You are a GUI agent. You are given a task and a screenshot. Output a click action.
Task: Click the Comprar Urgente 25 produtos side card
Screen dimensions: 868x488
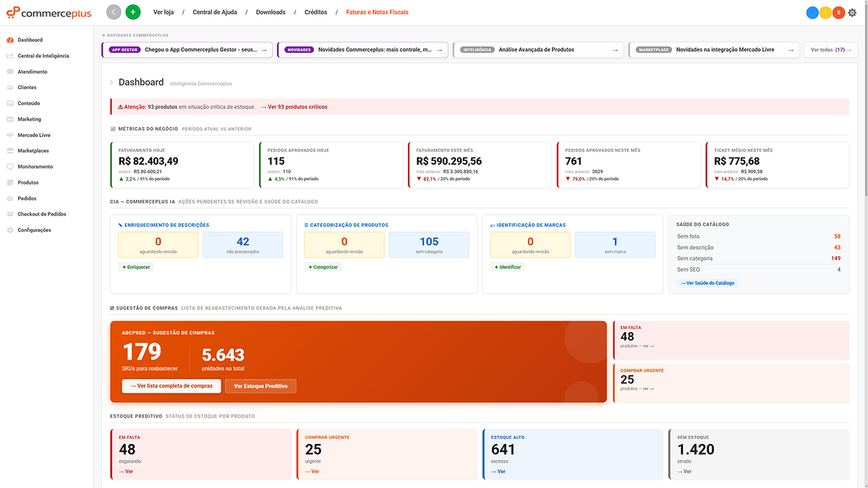pyautogui.click(x=731, y=383)
